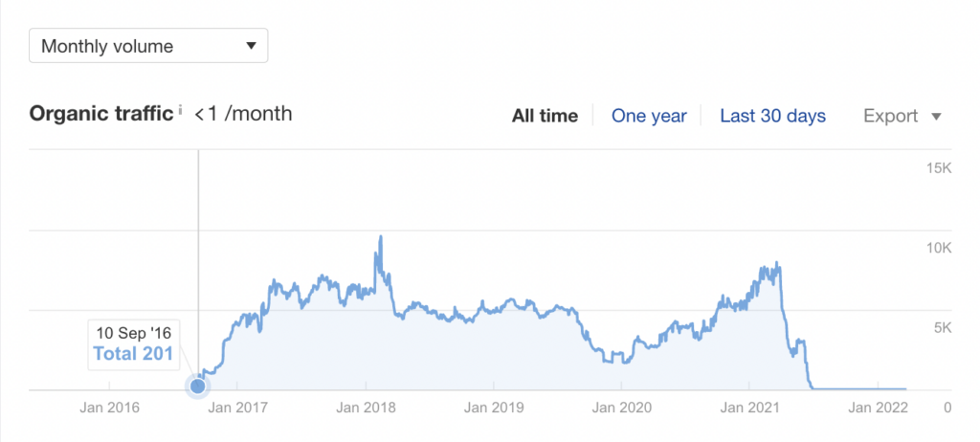Click the Organic traffic heading

(x=101, y=114)
